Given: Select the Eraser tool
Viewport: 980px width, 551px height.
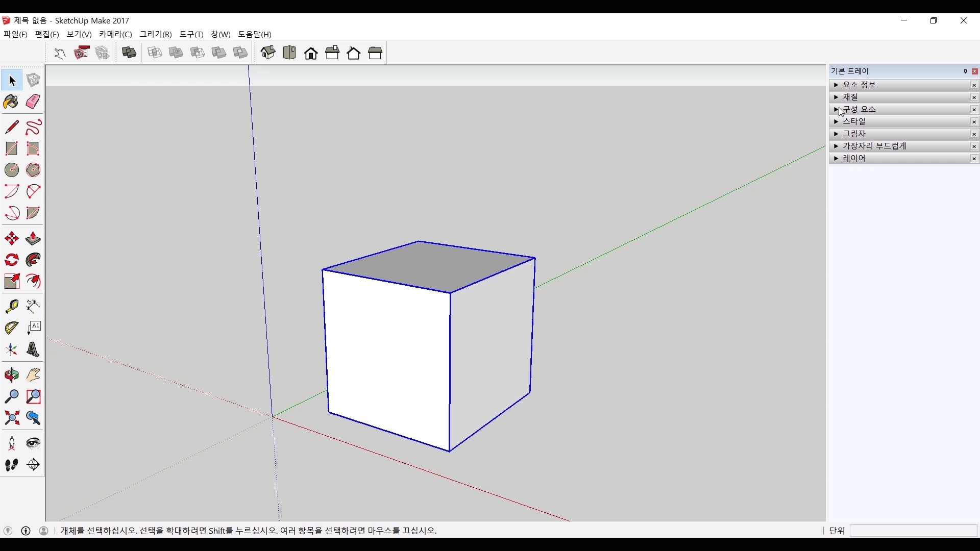Looking at the screenshot, I should coord(33,102).
